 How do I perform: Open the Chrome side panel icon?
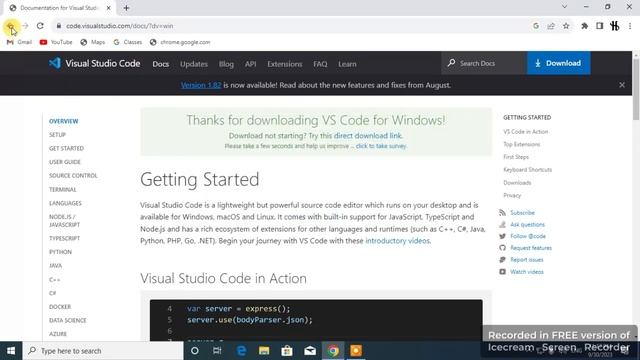600,26
